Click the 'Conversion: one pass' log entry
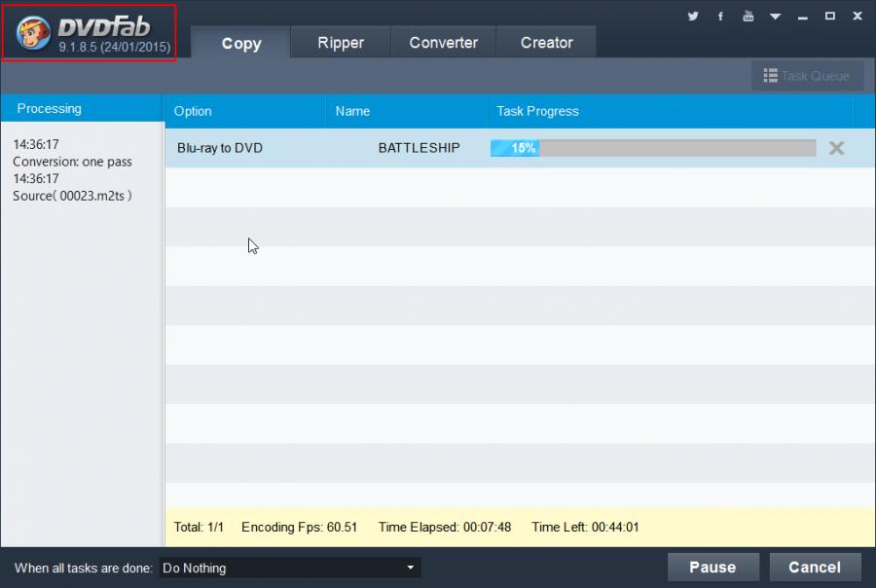 pos(72,162)
